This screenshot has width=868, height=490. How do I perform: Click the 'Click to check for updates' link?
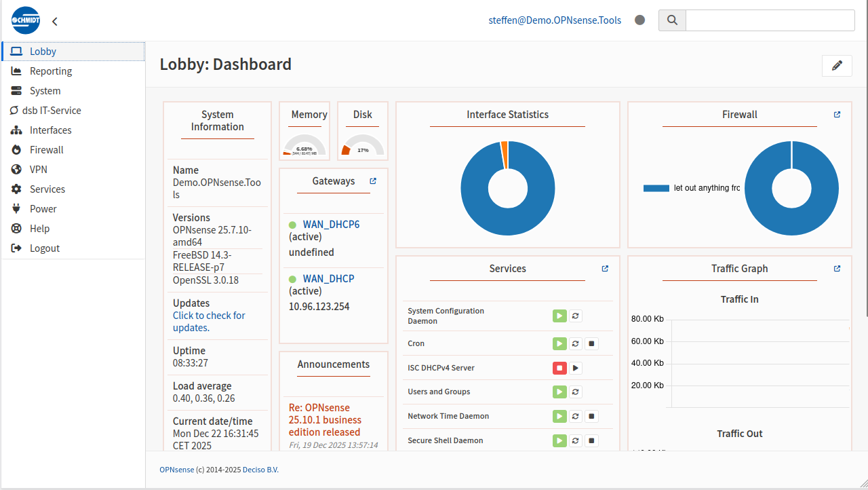(x=209, y=322)
